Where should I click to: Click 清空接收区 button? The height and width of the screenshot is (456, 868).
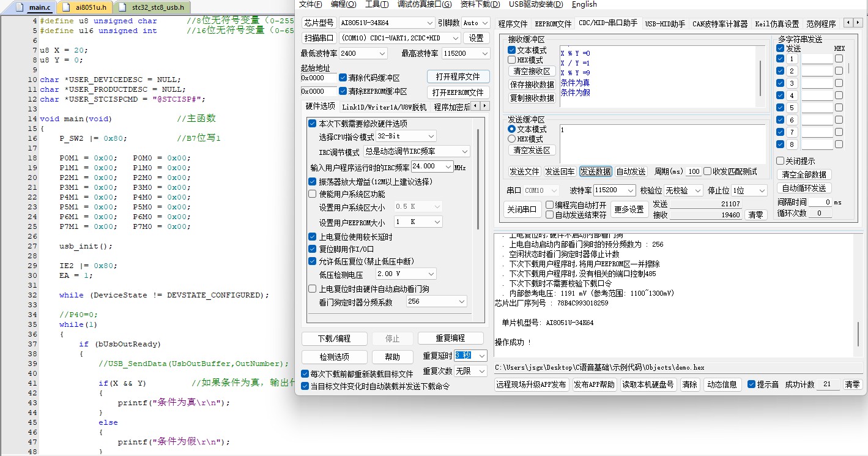tap(532, 71)
